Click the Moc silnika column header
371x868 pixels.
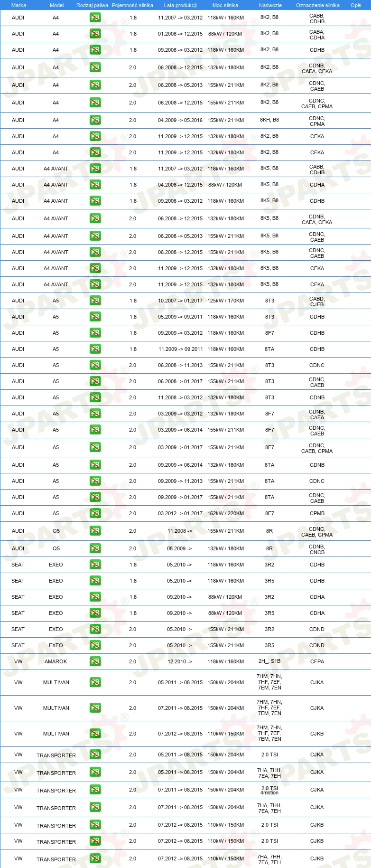pos(225,5)
